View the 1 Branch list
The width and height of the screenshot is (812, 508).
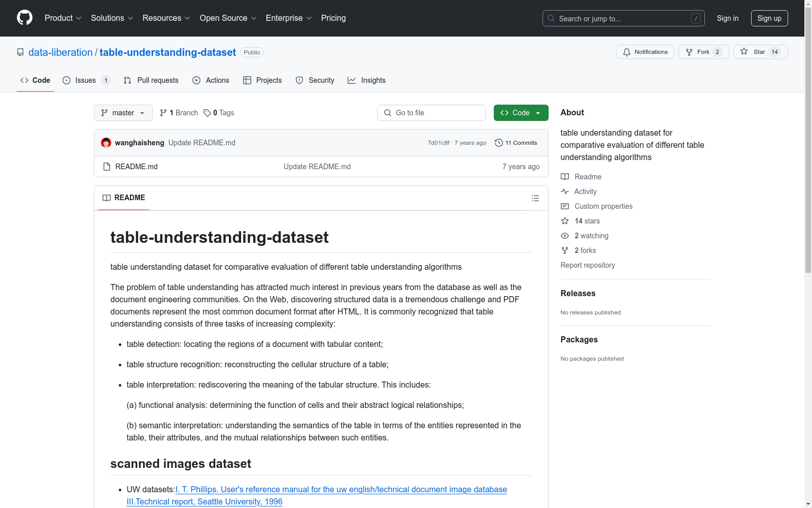(x=179, y=113)
